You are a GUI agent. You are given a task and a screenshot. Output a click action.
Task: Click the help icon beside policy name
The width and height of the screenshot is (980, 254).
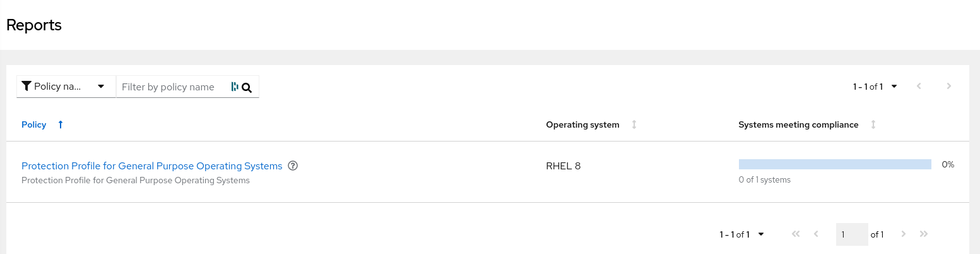[293, 166]
